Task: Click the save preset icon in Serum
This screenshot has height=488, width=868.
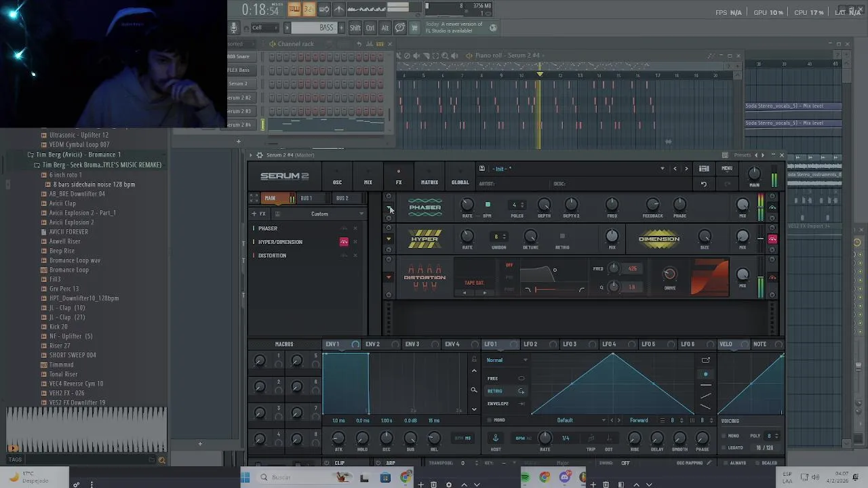Action: (x=481, y=169)
